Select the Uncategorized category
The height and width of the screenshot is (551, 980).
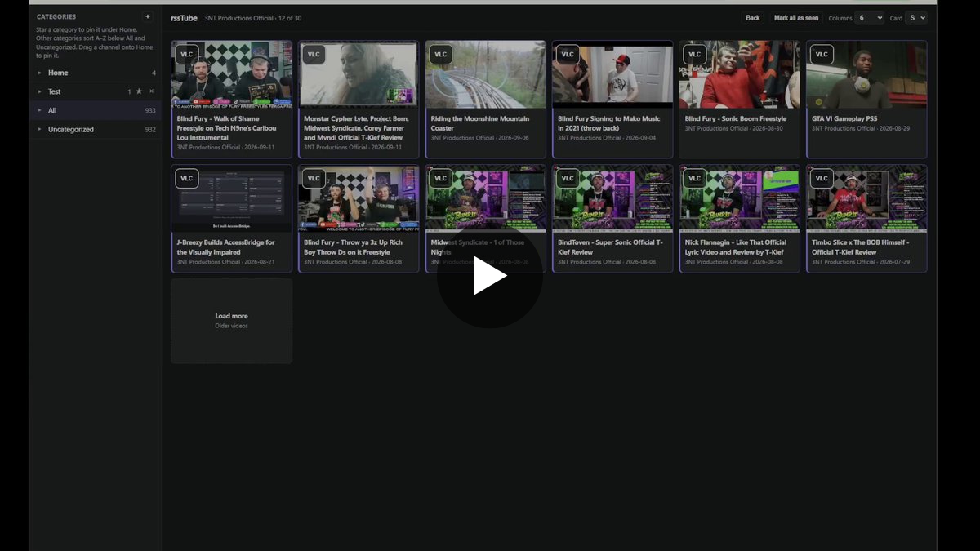click(96, 129)
